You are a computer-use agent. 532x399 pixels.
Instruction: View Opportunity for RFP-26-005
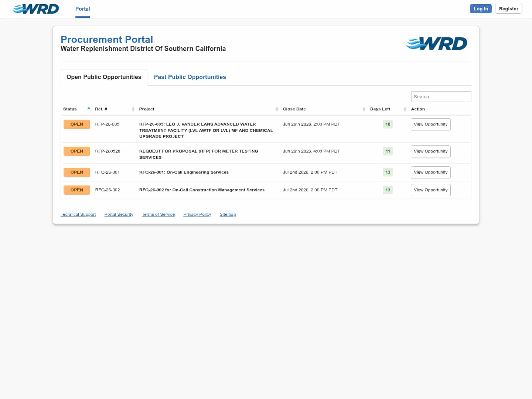pos(431,125)
